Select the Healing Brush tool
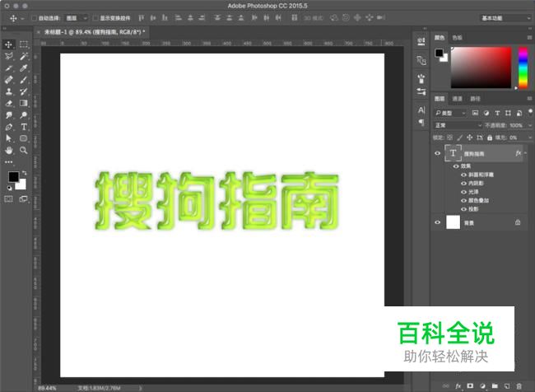535x392 pixels. [x=8, y=80]
